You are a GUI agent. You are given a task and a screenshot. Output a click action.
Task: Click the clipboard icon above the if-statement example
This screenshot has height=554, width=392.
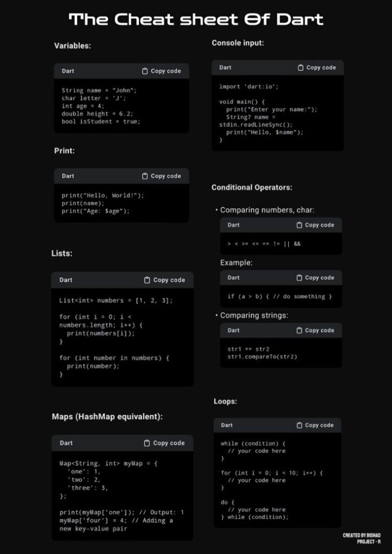(299, 278)
